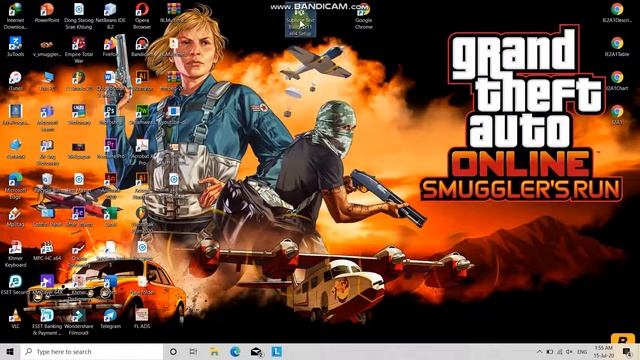
Task: Open the taskbar clock and calendar
Action: click(603, 351)
